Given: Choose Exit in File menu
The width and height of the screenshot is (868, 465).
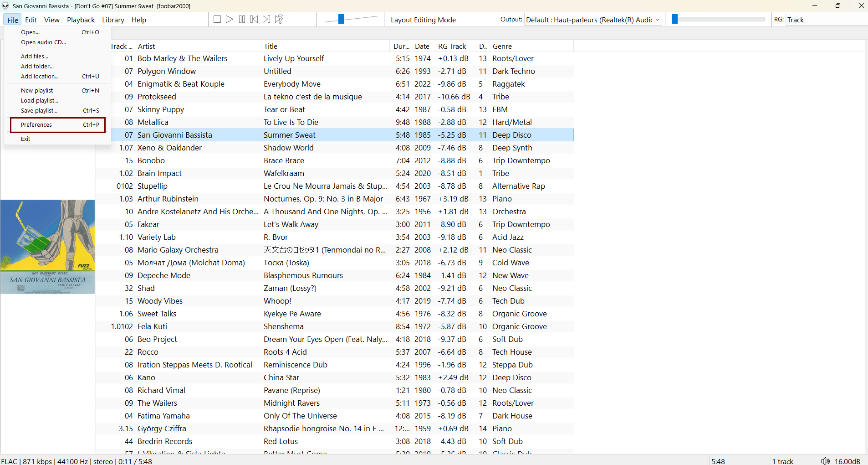Looking at the screenshot, I should tap(57, 139).
